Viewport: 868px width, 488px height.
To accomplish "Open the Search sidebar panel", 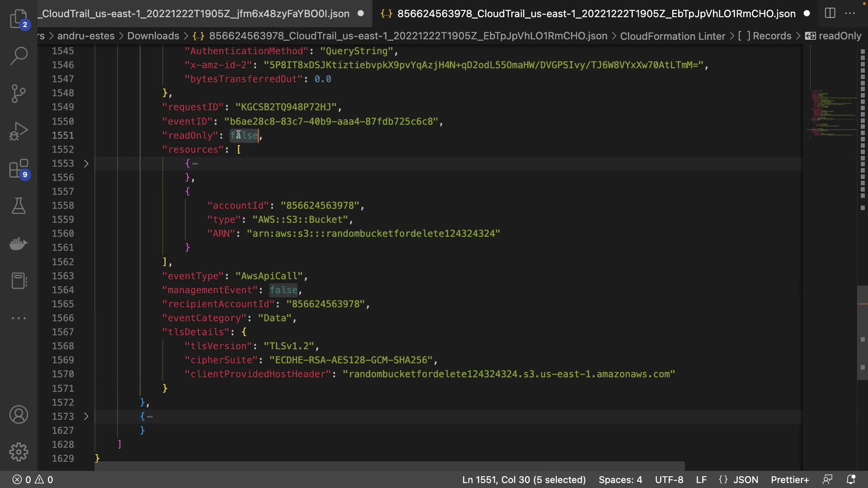I will coord(19,56).
